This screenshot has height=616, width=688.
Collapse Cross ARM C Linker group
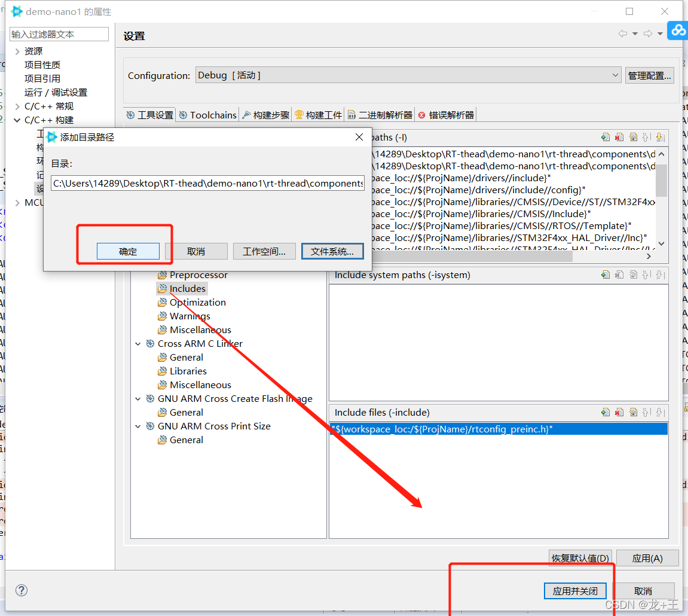[137, 344]
